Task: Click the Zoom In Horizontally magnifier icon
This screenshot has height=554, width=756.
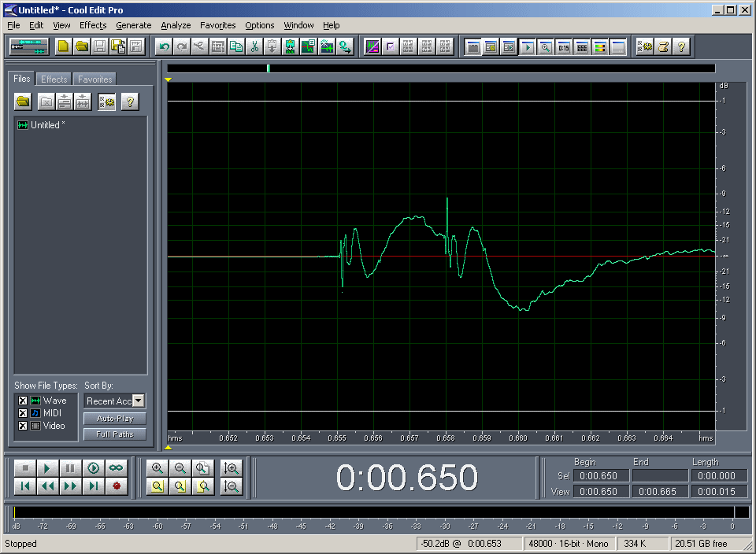Action: pos(157,467)
